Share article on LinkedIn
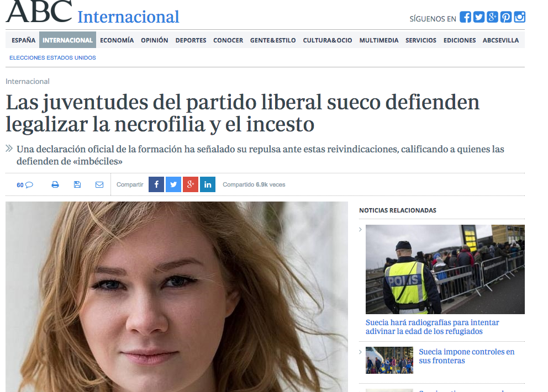Image resolution: width=548 pixels, height=392 pixels. coord(208,184)
